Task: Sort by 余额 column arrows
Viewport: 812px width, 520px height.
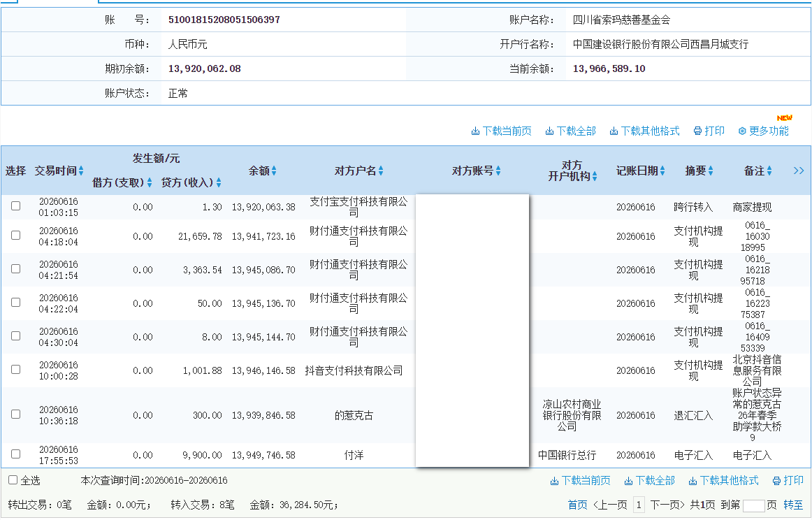Action: click(x=273, y=171)
